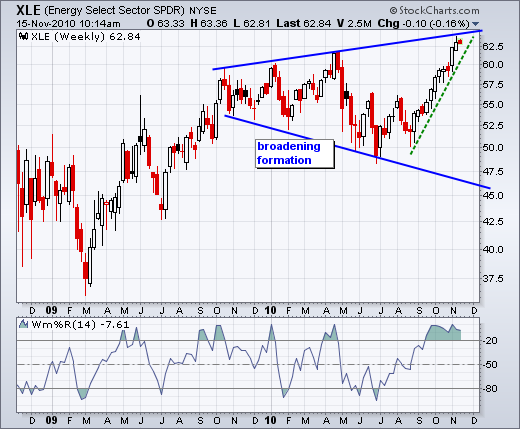Click the 62.5 price axis label

(493, 46)
